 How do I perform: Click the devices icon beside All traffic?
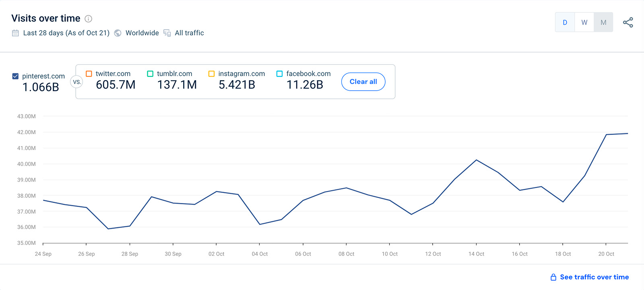[167, 33]
